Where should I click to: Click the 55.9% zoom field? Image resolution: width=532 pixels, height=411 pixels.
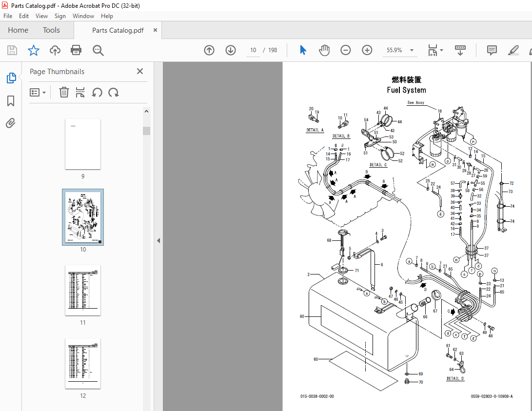click(x=394, y=50)
